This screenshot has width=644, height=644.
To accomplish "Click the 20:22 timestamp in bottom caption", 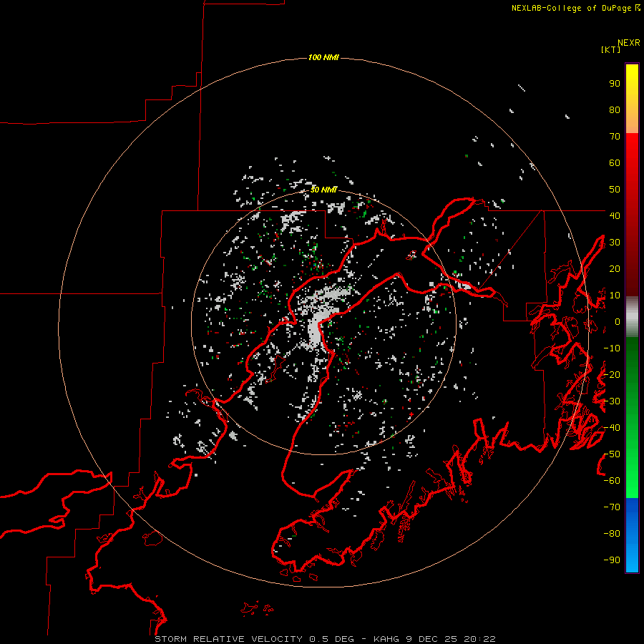I will [x=479, y=639].
